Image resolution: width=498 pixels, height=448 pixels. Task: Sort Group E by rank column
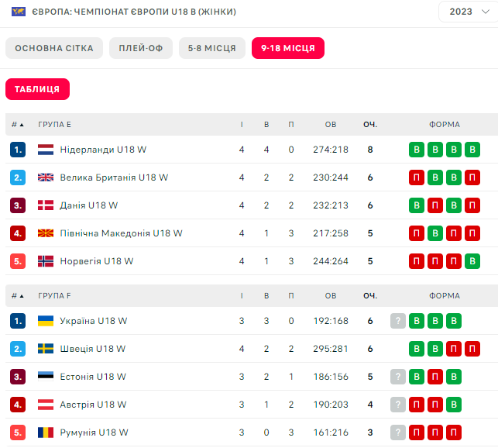[x=17, y=125]
